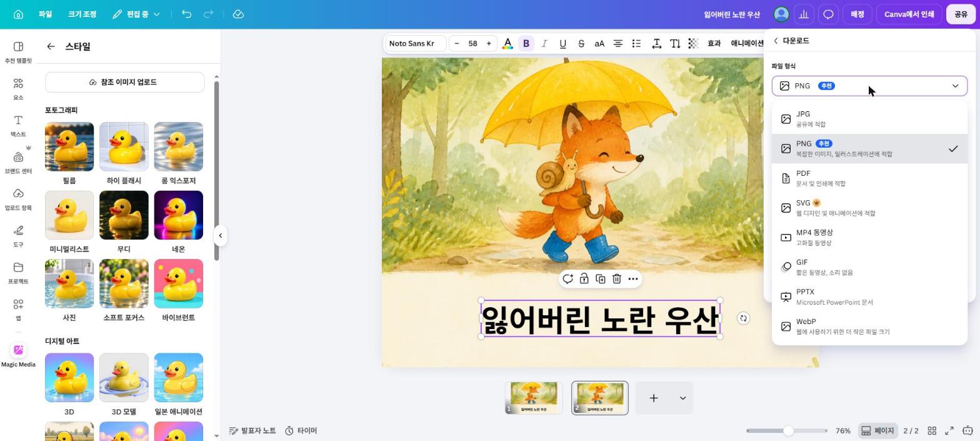Viewport: 980px width, 441px height.
Task: Open 프로젝트 folder in sidebar
Action: pos(18,273)
